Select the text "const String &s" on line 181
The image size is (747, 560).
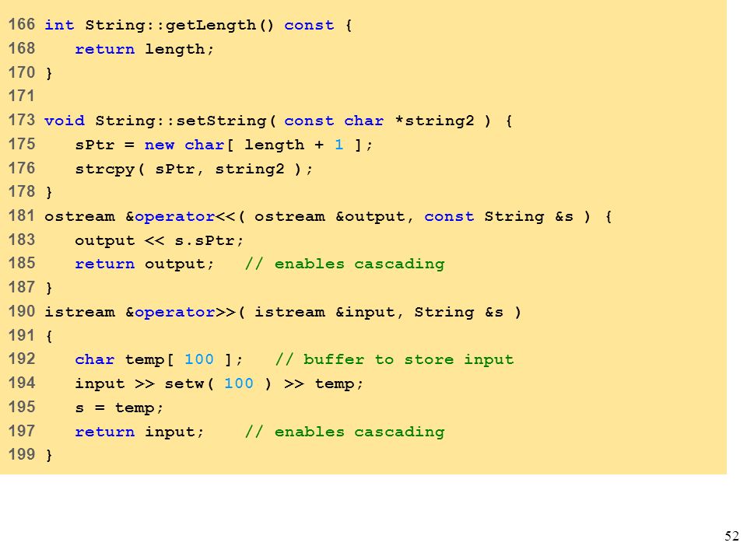pyautogui.click(x=498, y=217)
